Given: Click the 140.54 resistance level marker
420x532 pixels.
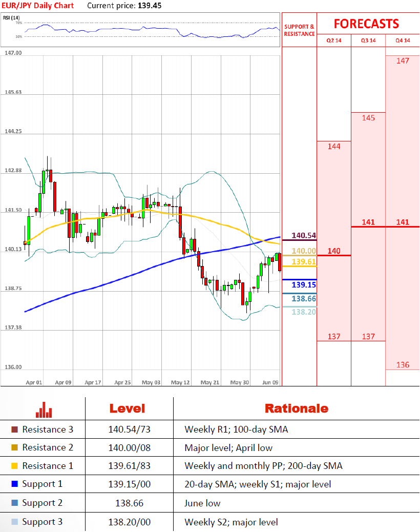Looking at the screenshot, I should pyautogui.click(x=303, y=235).
